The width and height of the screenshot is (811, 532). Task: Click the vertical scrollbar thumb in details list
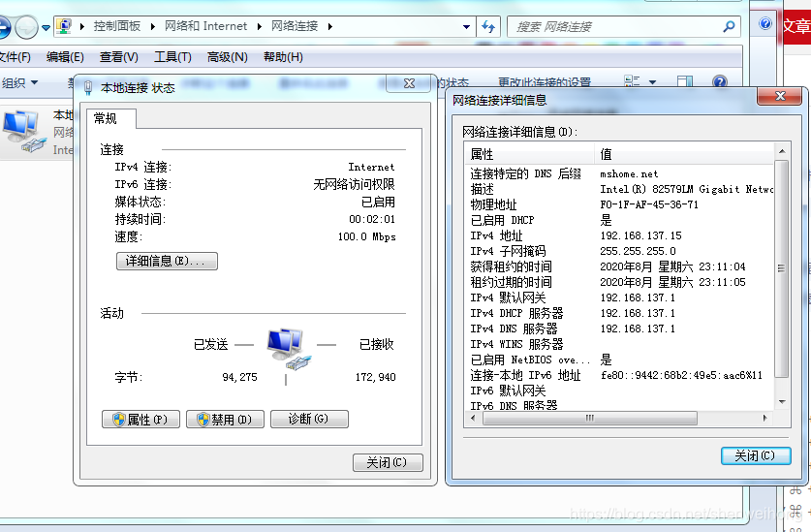[x=782, y=268]
